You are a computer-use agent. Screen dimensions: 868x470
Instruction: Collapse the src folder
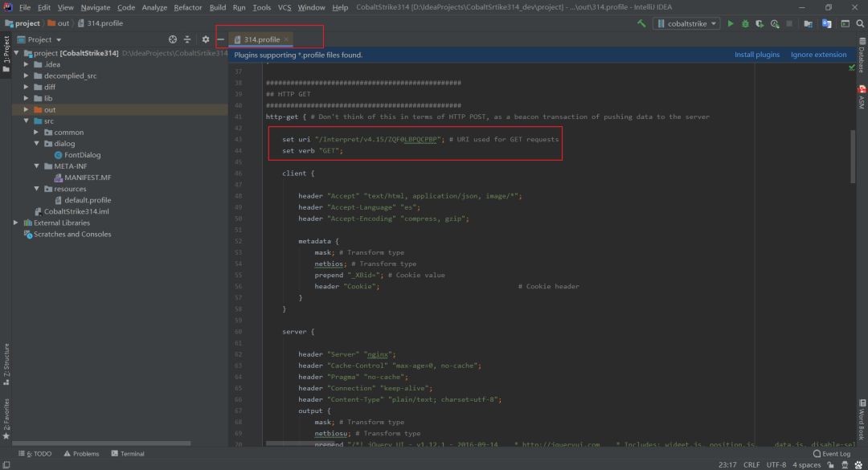(26, 121)
